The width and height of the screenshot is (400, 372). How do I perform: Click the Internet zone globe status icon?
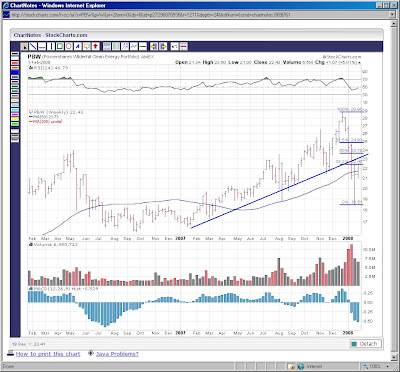point(301,366)
